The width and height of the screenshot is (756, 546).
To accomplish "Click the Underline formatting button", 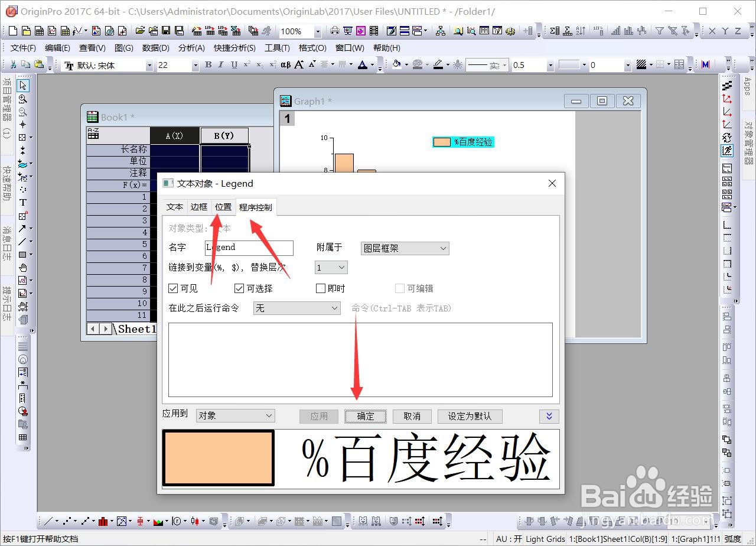I will (234, 65).
